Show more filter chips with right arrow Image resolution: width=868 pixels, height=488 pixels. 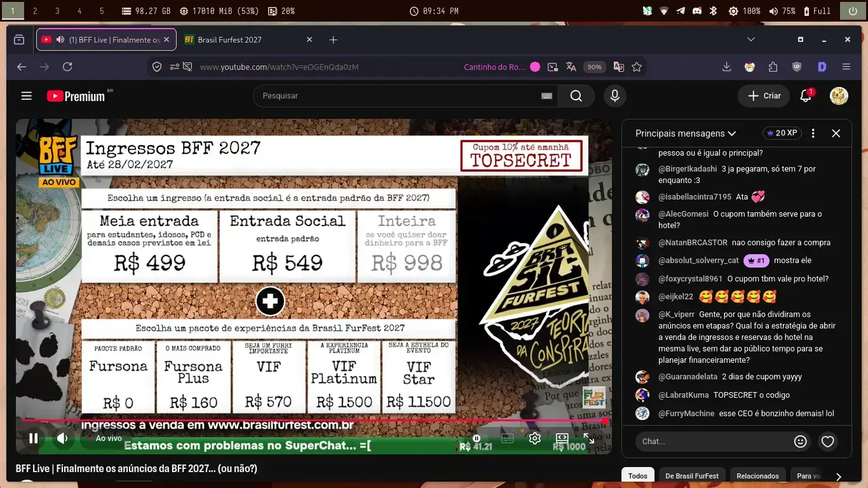coord(838,476)
